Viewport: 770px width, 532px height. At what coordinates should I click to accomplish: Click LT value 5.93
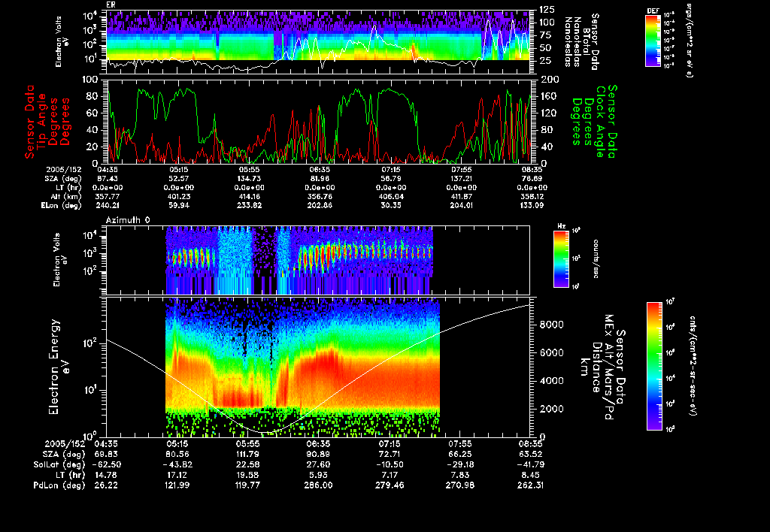tap(318, 475)
